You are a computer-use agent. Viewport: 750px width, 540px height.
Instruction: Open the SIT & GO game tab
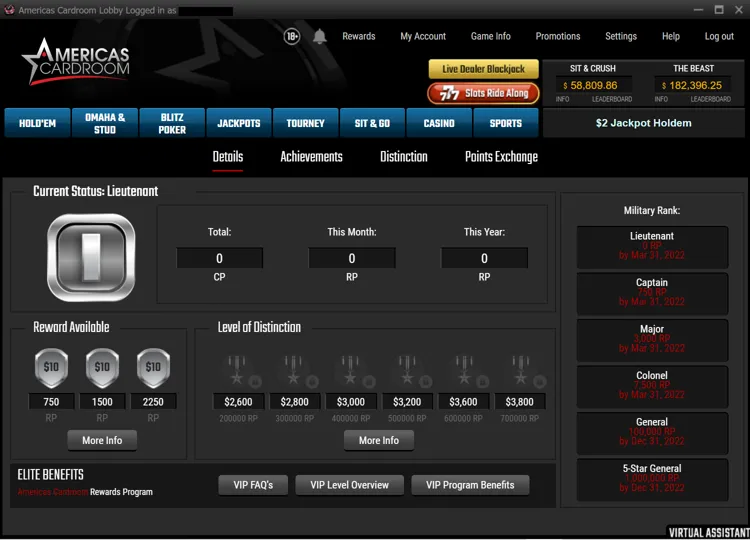[x=372, y=123]
